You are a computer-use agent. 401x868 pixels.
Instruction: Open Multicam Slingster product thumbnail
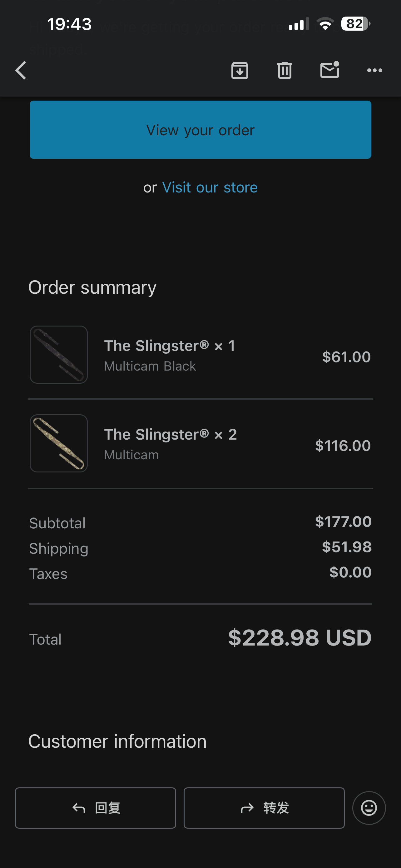point(59,443)
